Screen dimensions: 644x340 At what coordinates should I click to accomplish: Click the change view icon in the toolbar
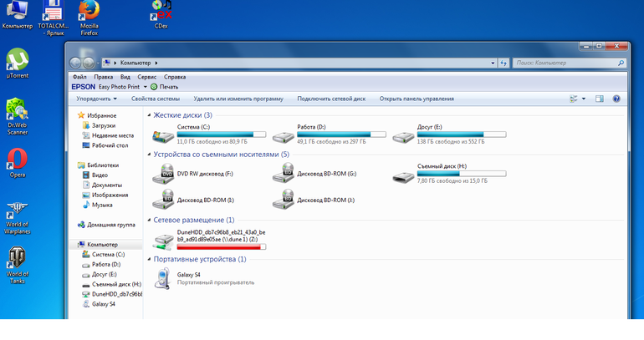click(x=574, y=99)
